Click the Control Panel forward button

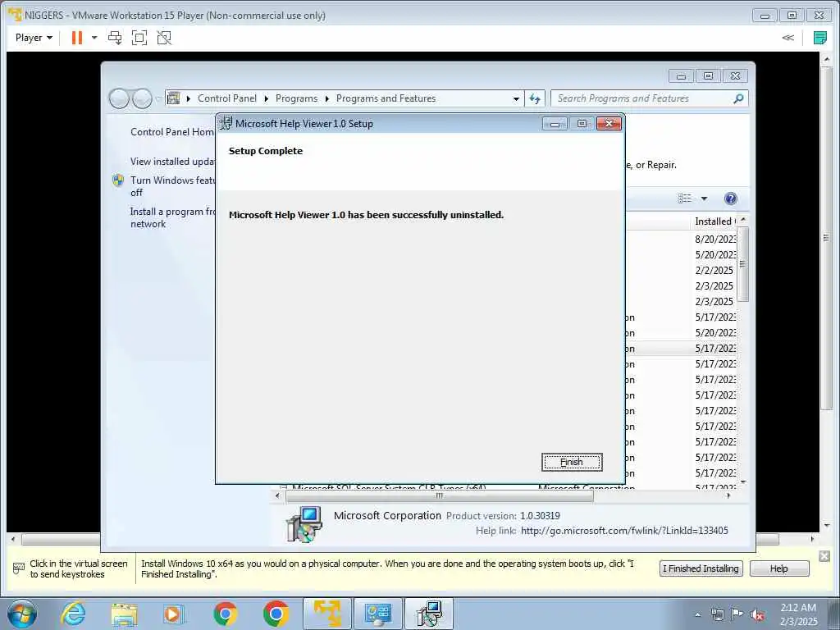coord(142,98)
